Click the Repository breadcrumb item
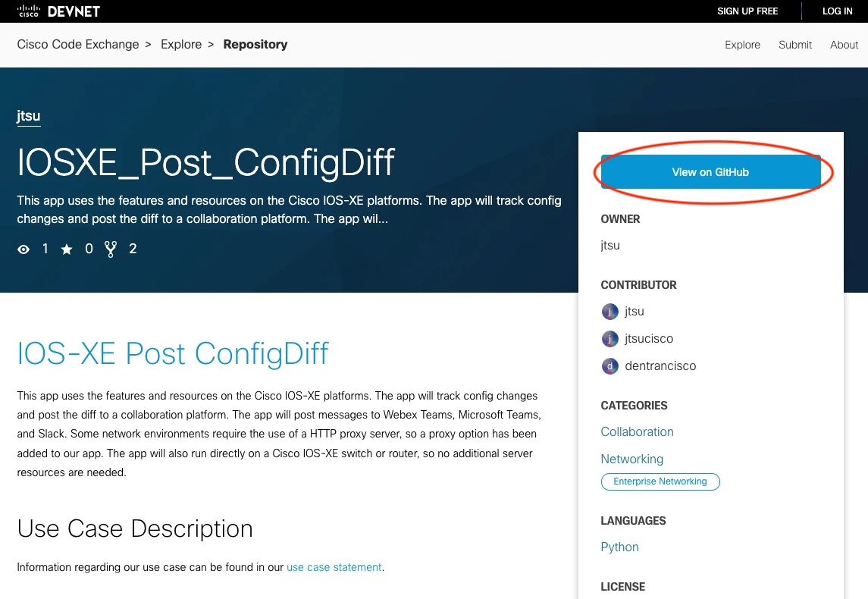The height and width of the screenshot is (599, 868). click(255, 44)
